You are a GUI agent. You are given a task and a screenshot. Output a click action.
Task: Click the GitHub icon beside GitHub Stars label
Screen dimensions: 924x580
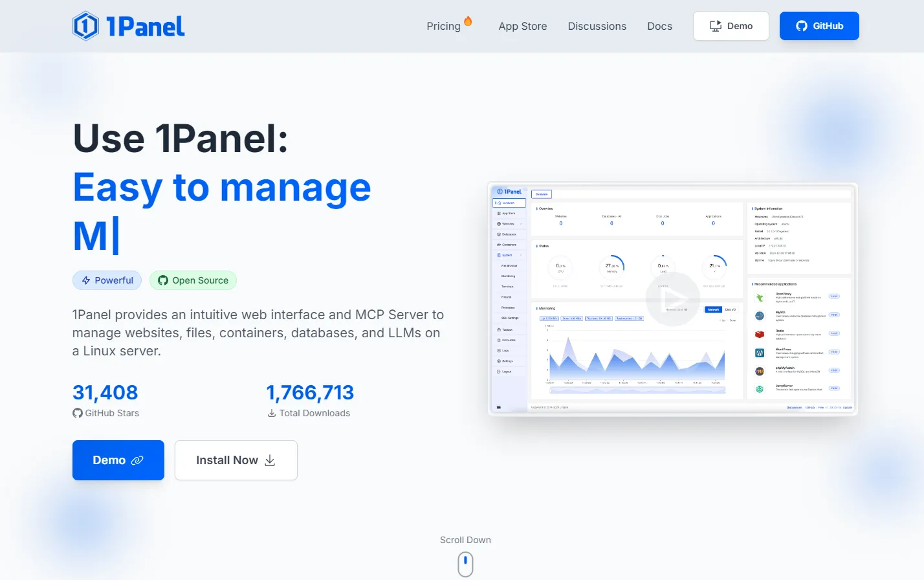(78, 413)
